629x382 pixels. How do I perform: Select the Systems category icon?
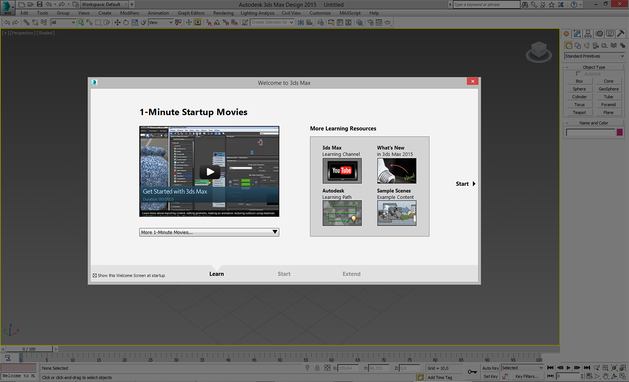(x=623, y=46)
